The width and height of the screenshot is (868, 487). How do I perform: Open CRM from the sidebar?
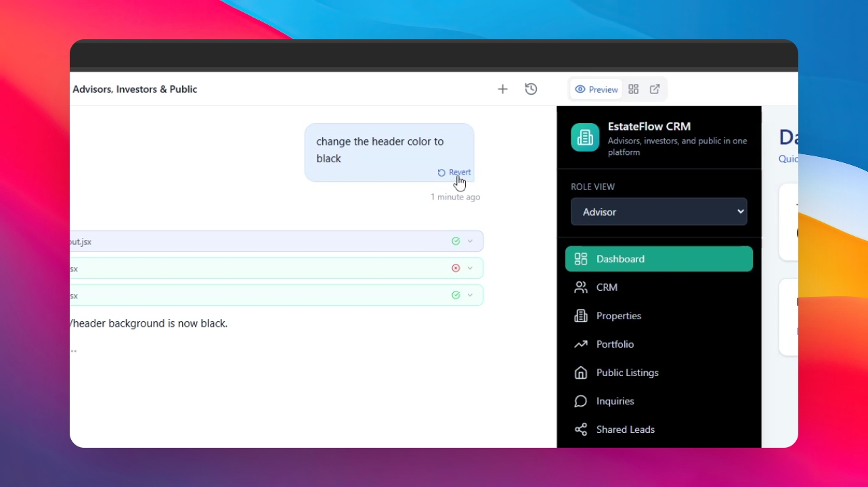pyautogui.click(x=606, y=287)
